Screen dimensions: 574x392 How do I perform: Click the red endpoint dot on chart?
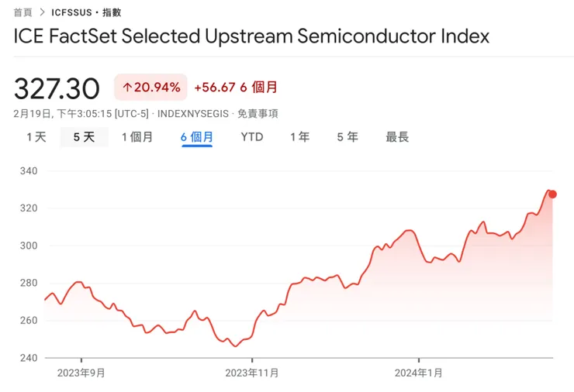click(x=552, y=194)
